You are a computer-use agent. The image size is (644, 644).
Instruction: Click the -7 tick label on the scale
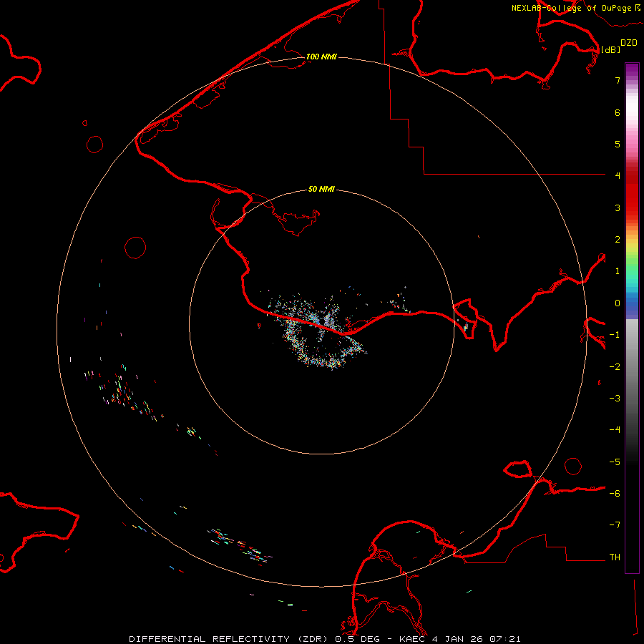614,525
